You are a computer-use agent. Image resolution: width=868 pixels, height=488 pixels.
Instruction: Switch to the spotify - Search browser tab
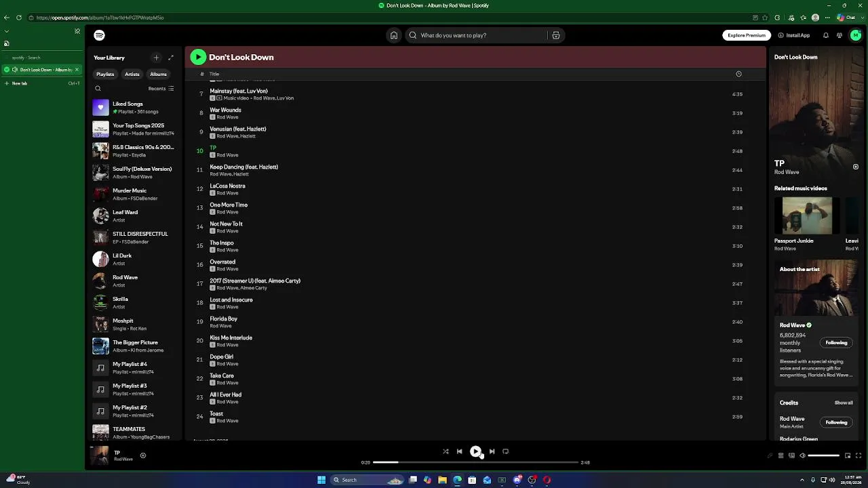(41, 58)
